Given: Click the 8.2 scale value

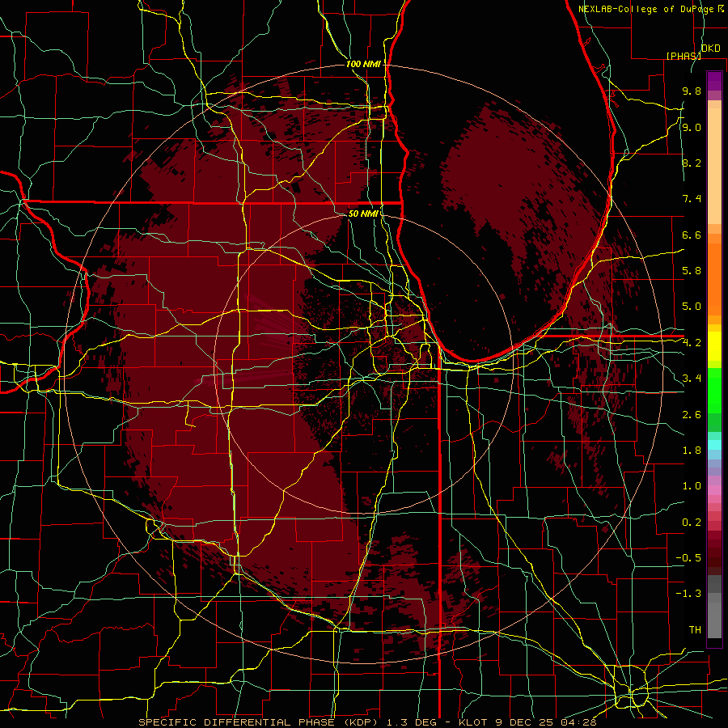Looking at the screenshot, I should click(x=692, y=163).
